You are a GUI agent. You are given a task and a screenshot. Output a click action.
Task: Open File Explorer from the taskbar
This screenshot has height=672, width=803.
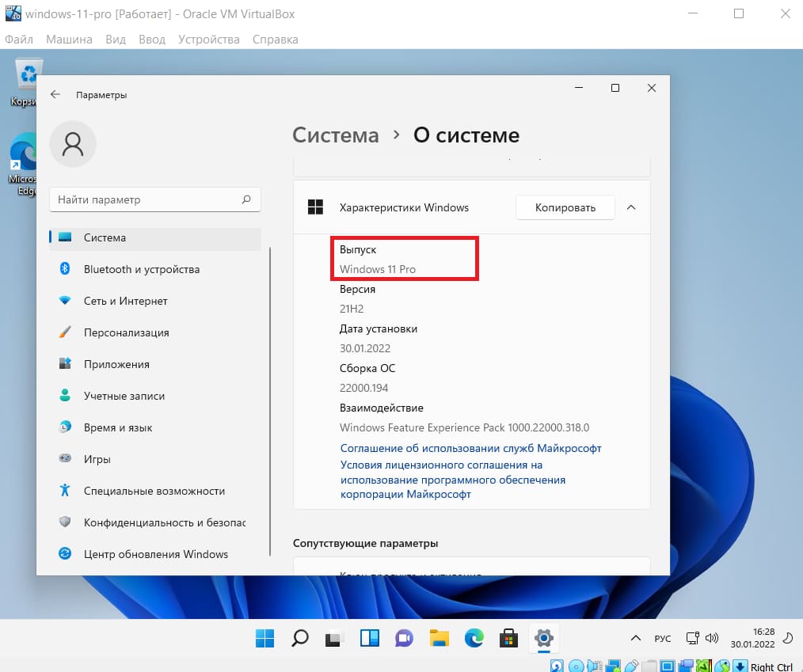tap(439, 638)
